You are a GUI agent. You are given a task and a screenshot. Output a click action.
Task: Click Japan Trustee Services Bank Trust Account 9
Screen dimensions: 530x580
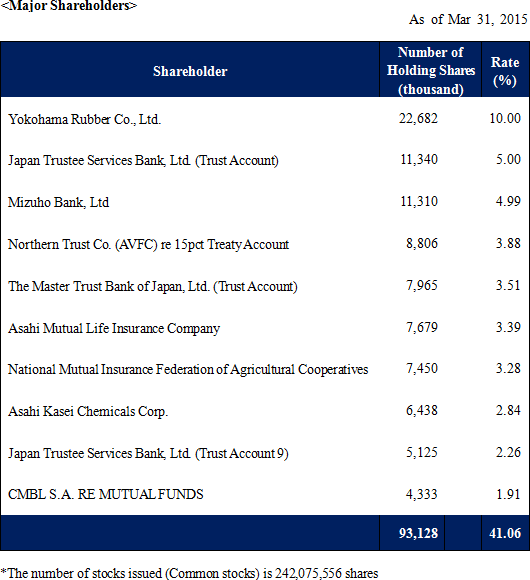pos(148,453)
